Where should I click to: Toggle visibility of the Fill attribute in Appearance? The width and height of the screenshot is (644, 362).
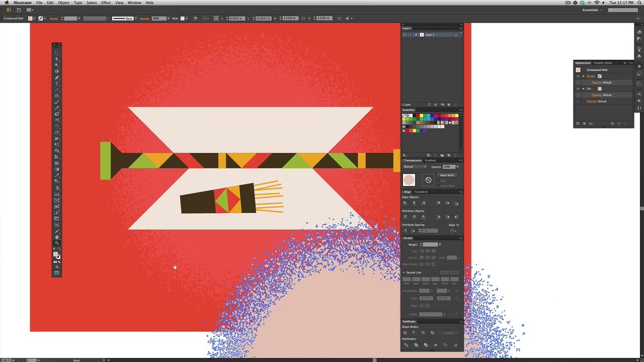[x=578, y=89]
